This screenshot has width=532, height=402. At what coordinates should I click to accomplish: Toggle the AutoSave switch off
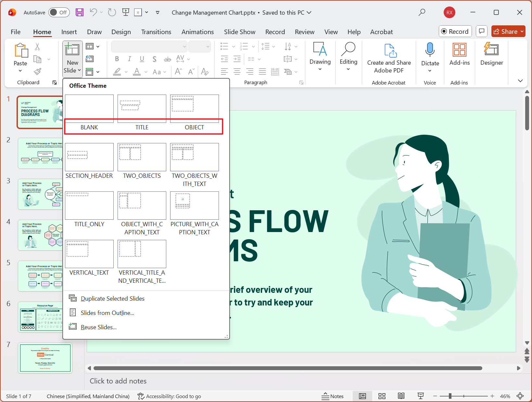point(59,12)
